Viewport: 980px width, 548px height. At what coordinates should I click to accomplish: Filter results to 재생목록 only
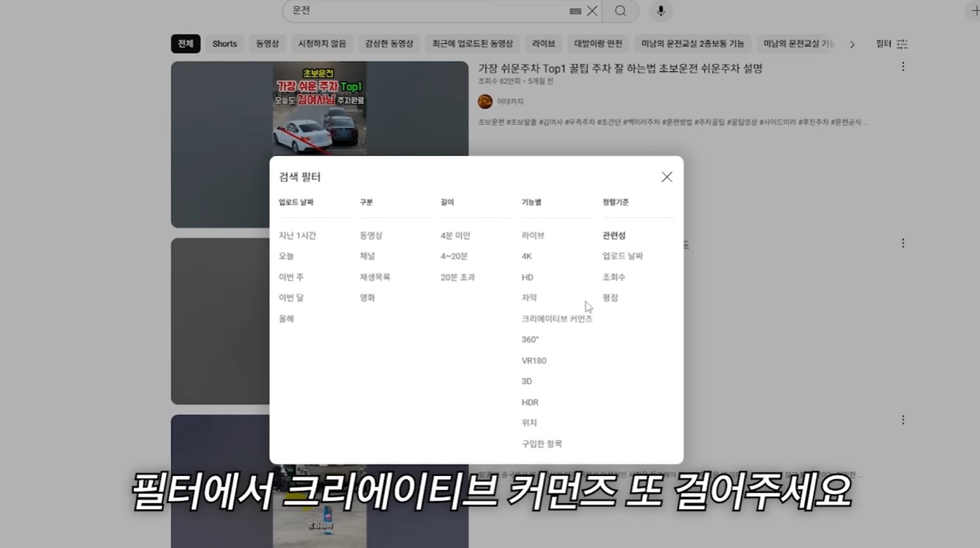click(374, 277)
